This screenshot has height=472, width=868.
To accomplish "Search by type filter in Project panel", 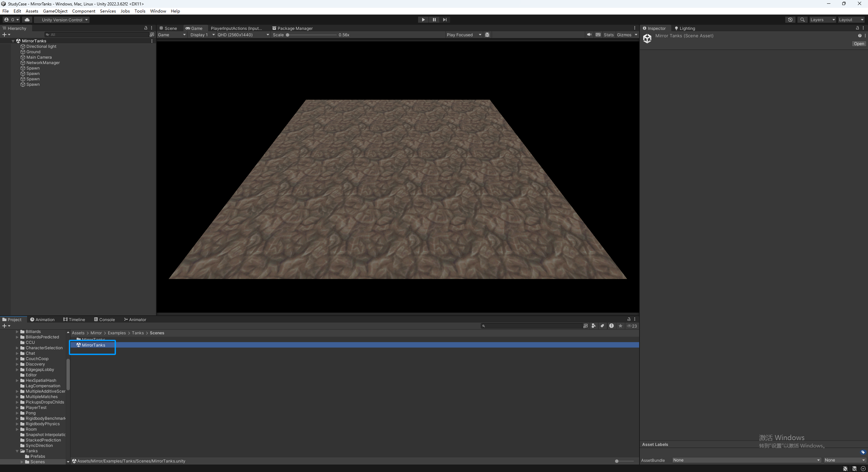I will click(x=593, y=326).
